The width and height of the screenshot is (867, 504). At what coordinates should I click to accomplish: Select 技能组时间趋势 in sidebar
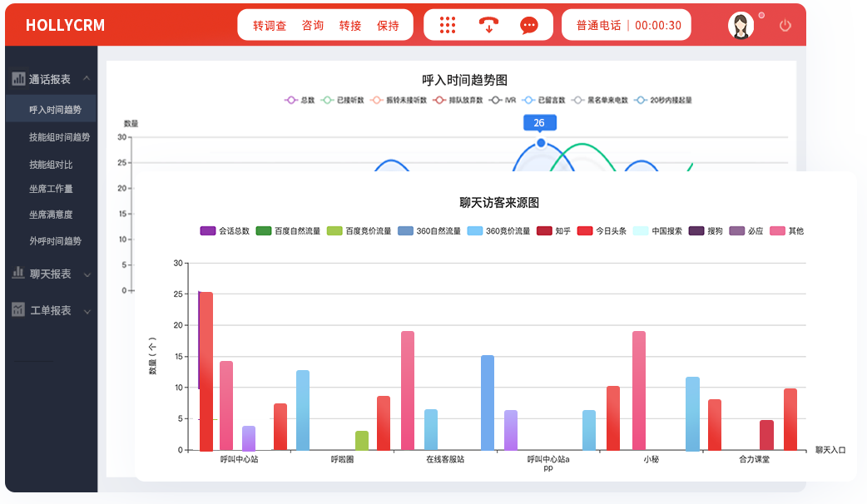click(x=59, y=137)
